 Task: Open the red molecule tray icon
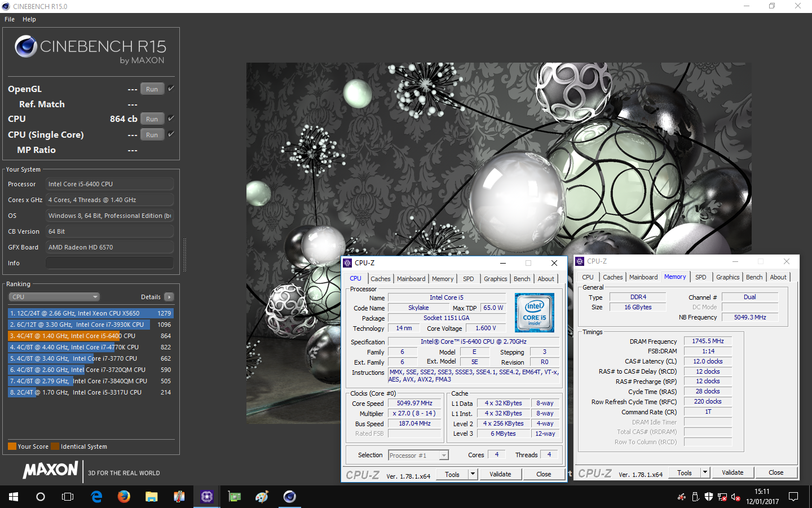[x=682, y=497]
